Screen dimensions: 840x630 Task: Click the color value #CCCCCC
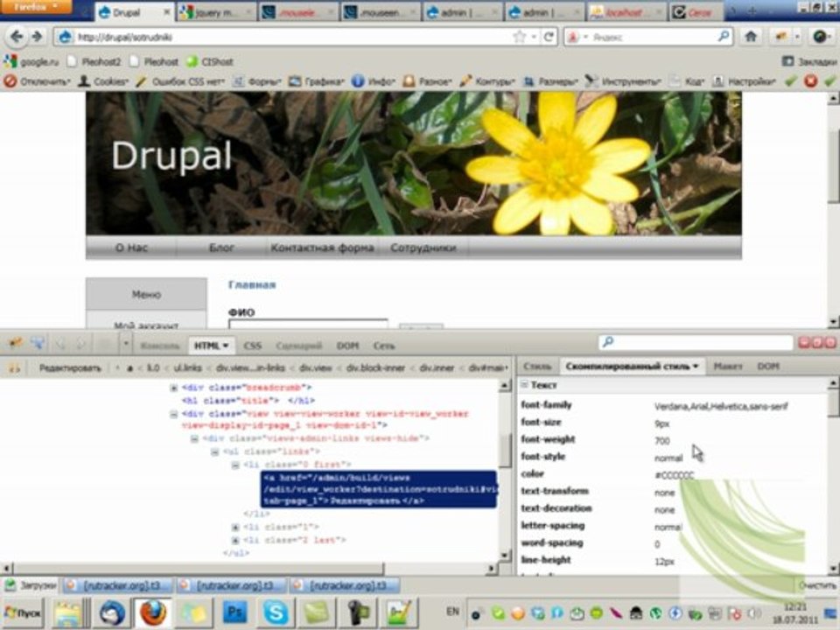pos(675,474)
